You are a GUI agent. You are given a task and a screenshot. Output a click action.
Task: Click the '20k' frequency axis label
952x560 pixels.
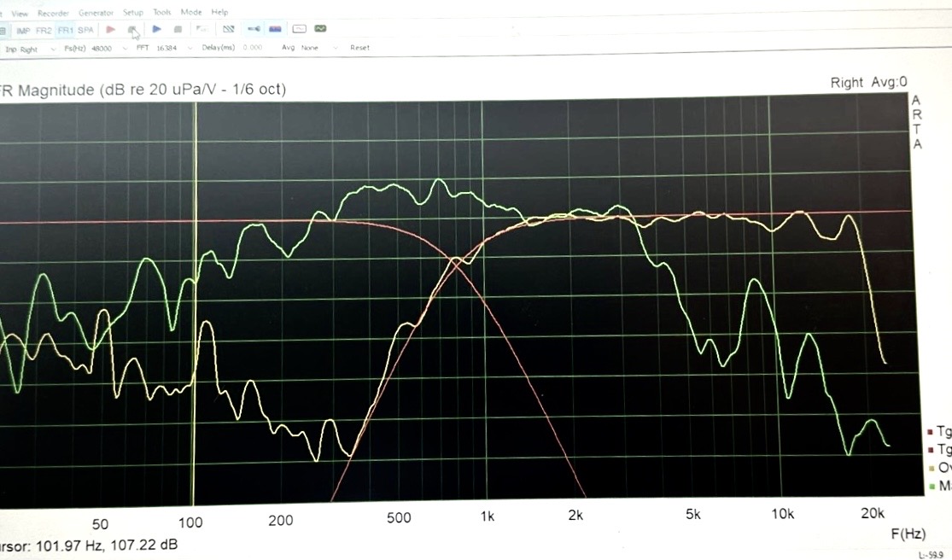pyautogui.click(x=873, y=513)
